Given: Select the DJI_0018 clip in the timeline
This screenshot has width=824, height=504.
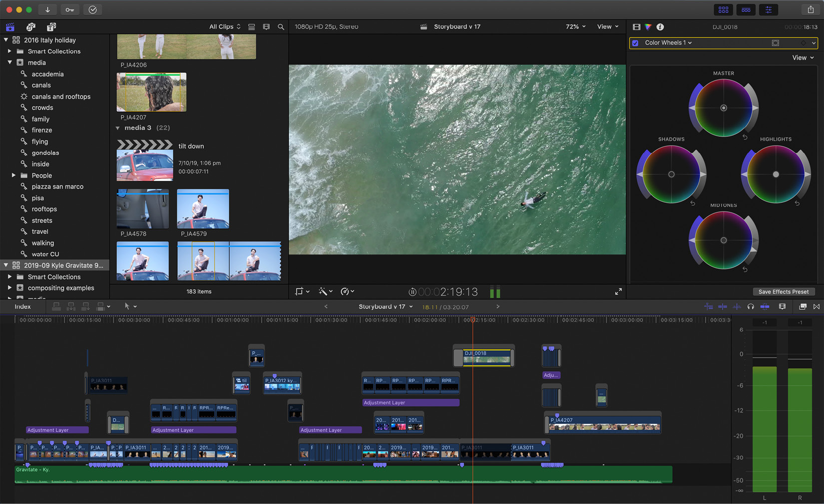Looking at the screenshot, I should tap(486, 357).
